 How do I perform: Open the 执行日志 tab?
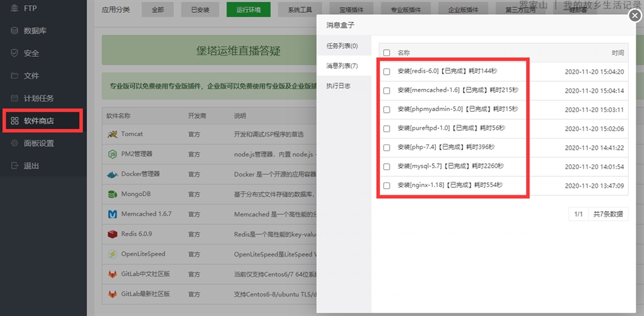pyautogui.click(x=344, y=86)
